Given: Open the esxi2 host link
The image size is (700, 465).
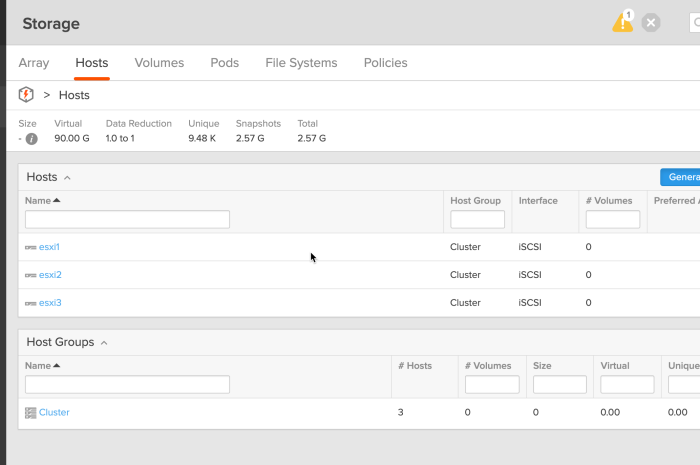Looking at the screenshot, I should (50, 275).
